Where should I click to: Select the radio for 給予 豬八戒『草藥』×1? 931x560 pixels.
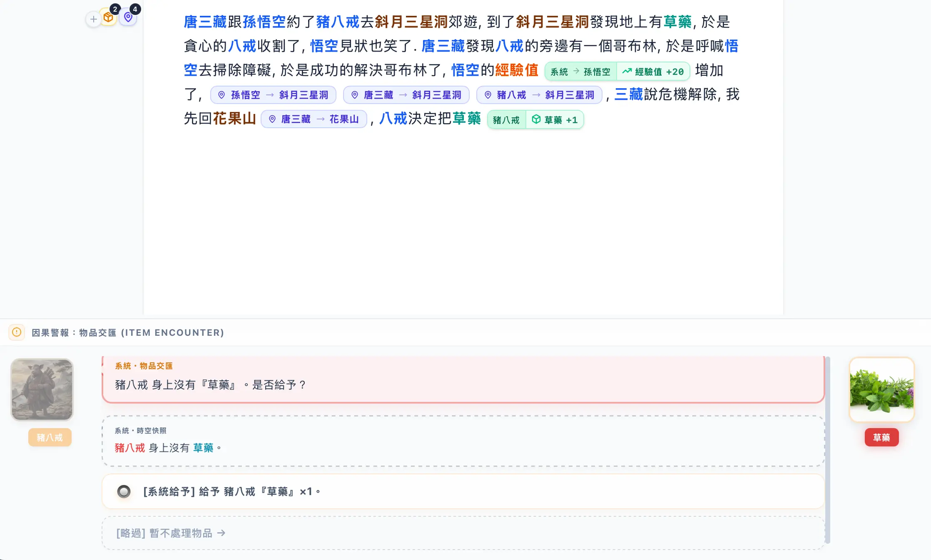click(124, 491)
